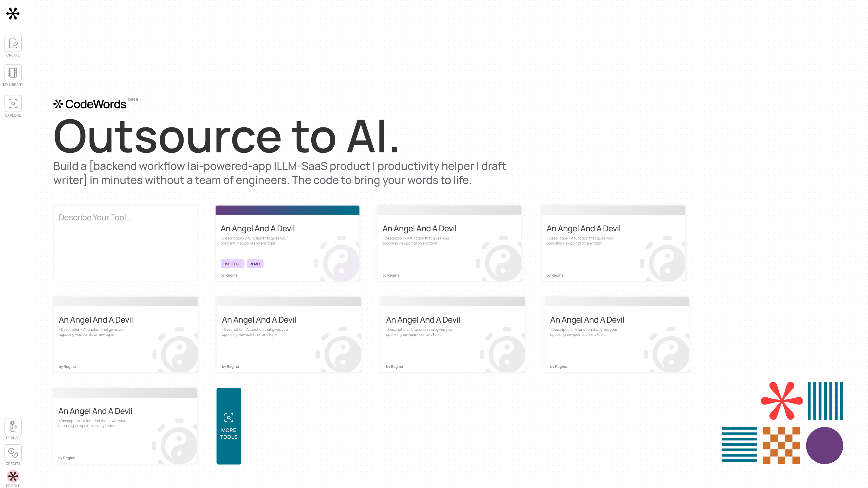Click the 'PROFILE' sidebar label
868x488 pixels.
click(x=13, y=486)
